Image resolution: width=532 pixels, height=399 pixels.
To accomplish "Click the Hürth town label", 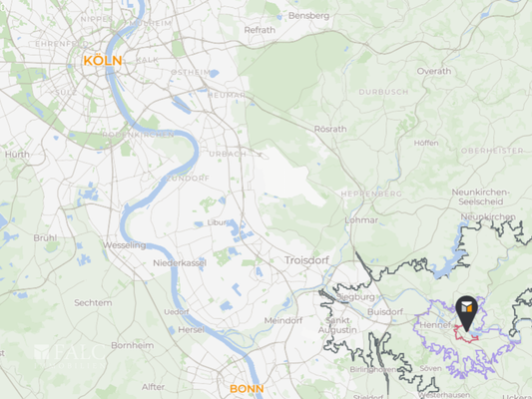I will (x=17, y=155).
